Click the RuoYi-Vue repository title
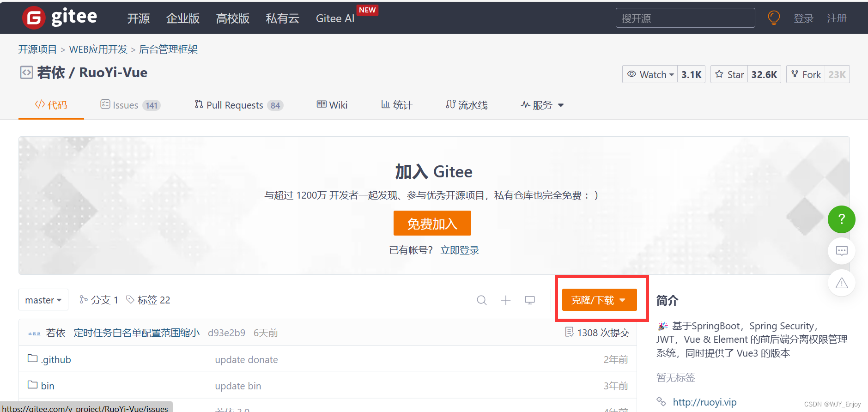The image size is (868, 412). click(x=113, y=73)
